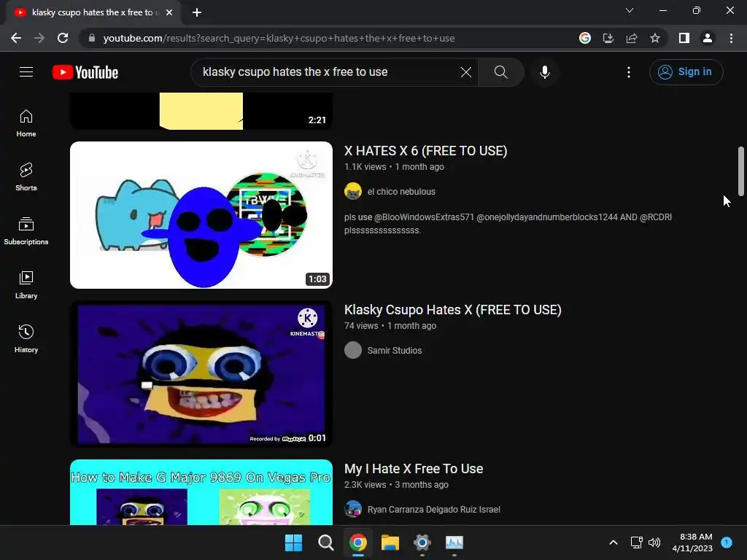This screenshot has height=560, width=747.
Task: Open a new browser tab
Action: tap(197, 12)
